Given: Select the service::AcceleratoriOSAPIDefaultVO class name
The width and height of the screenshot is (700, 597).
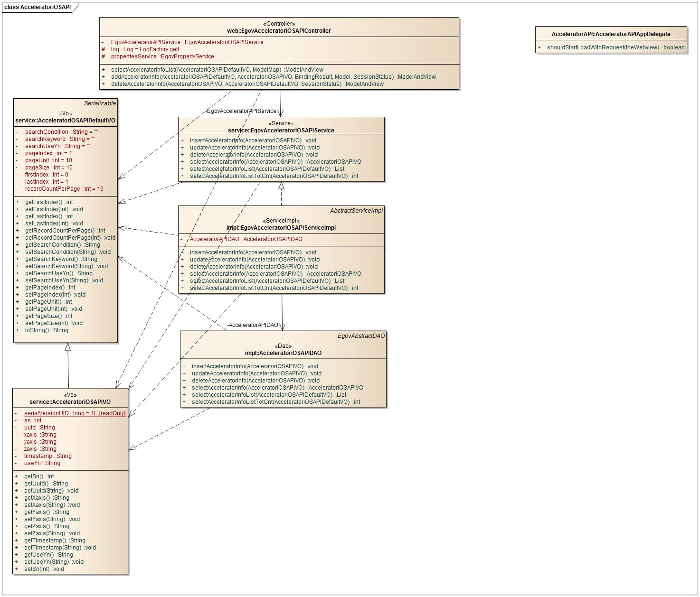Looking at the screenshot, I should coord(65,121).
